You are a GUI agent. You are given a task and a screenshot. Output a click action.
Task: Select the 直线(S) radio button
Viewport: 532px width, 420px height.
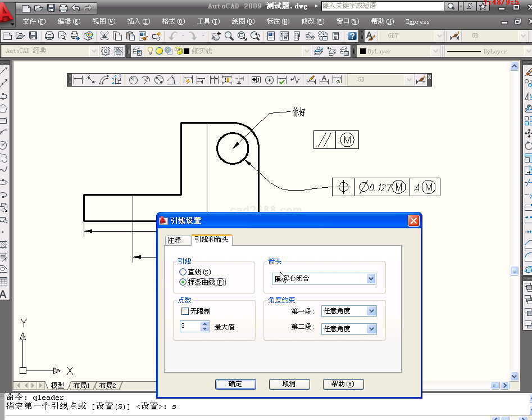(x=183, y=272)
